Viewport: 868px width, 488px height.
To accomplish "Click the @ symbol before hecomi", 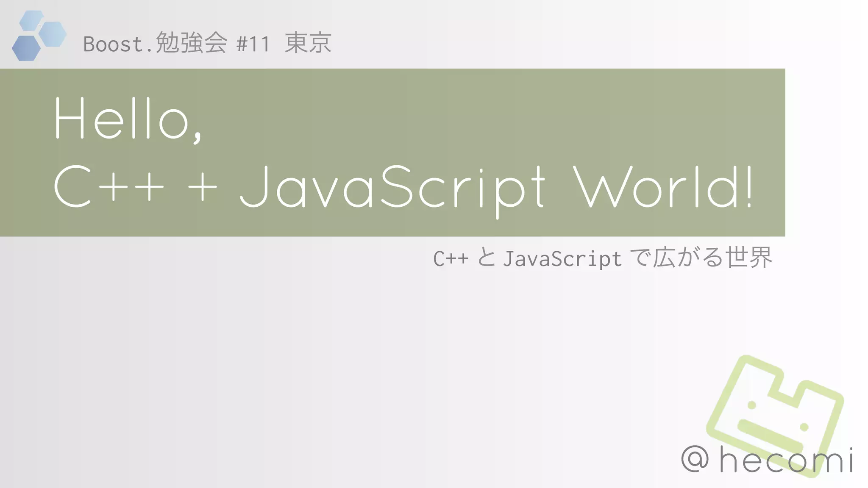I will (695, 459).
